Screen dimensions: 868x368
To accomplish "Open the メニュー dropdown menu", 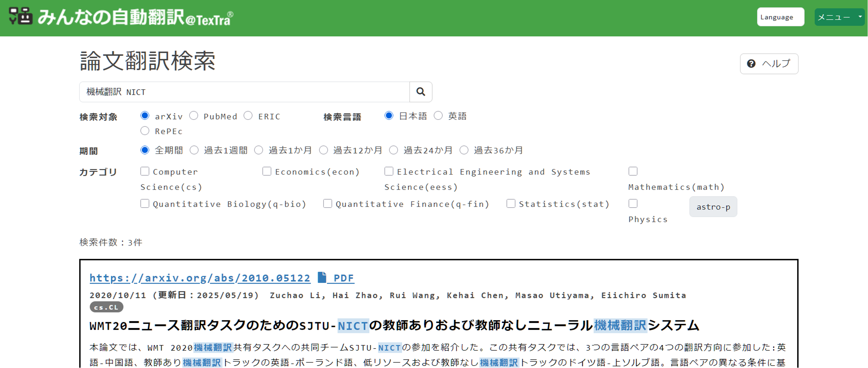I will [x=839, y=17].
